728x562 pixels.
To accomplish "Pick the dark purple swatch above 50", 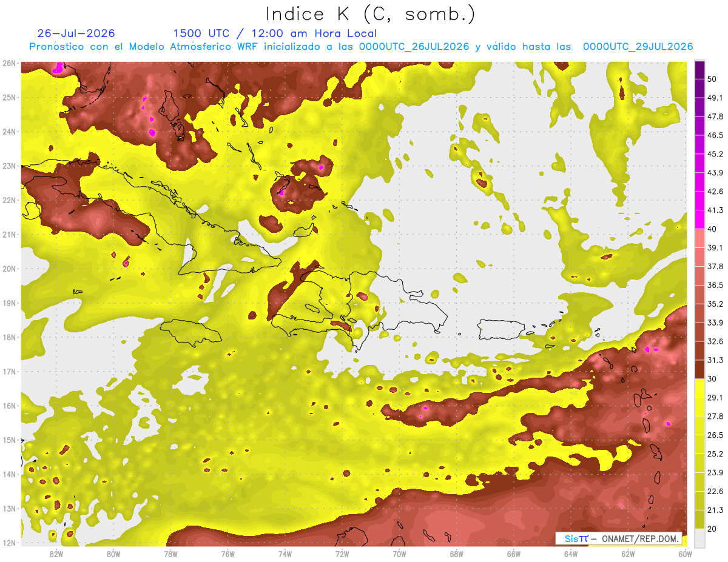I will (x=699, y=69).
